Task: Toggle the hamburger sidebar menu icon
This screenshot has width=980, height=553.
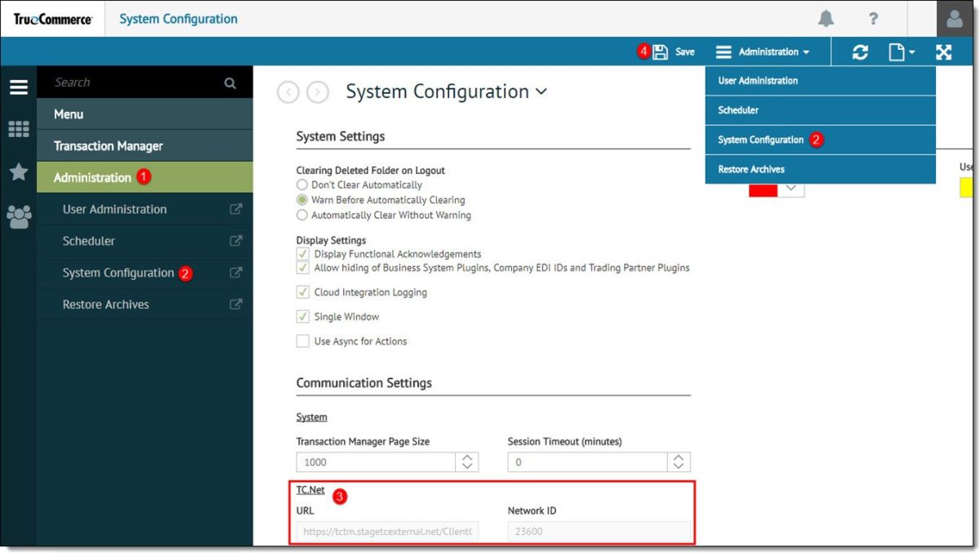Action: pos(18,87)
